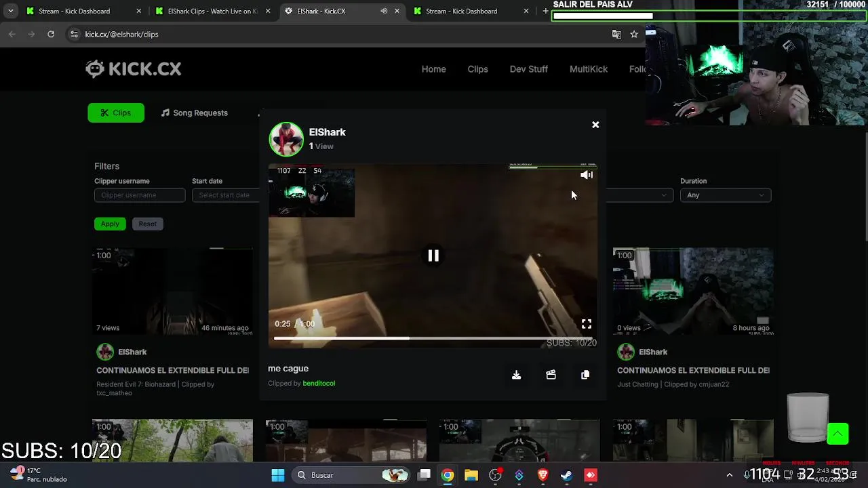The height and width of the screenshot is (488, 868).
Task: Reload the current page
Action: click(x=51, y=34)
